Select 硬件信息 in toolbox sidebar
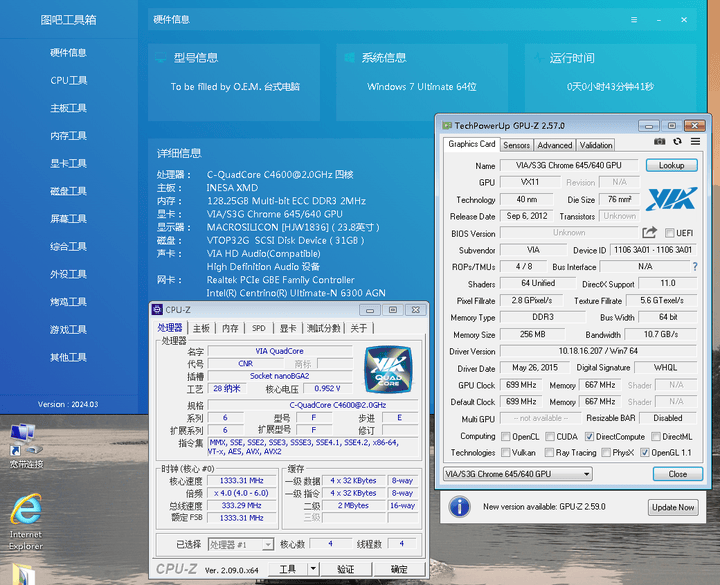The width and height of the screenshot is (720, 585). click(68, 53)
